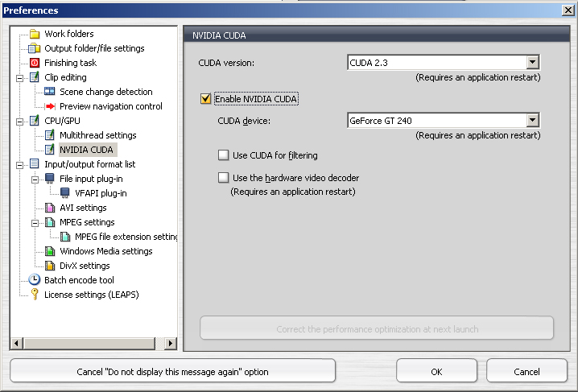Select Output folder/file settings entry

click(x=94, y=48)
